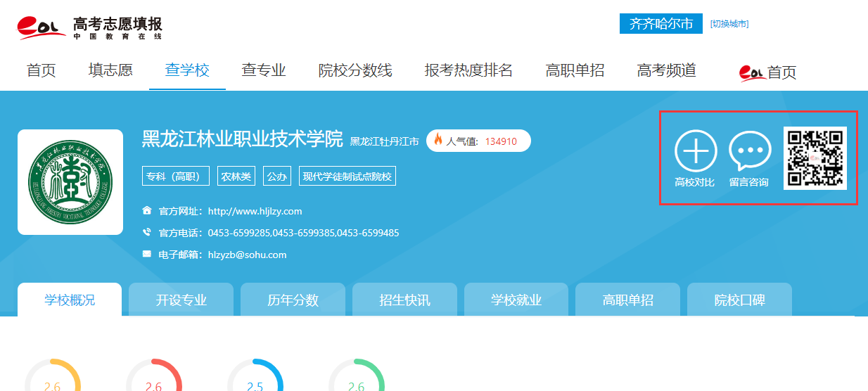Switch to the 高职单招 school tab
868x391 pixels.
(x=627, y=300)
